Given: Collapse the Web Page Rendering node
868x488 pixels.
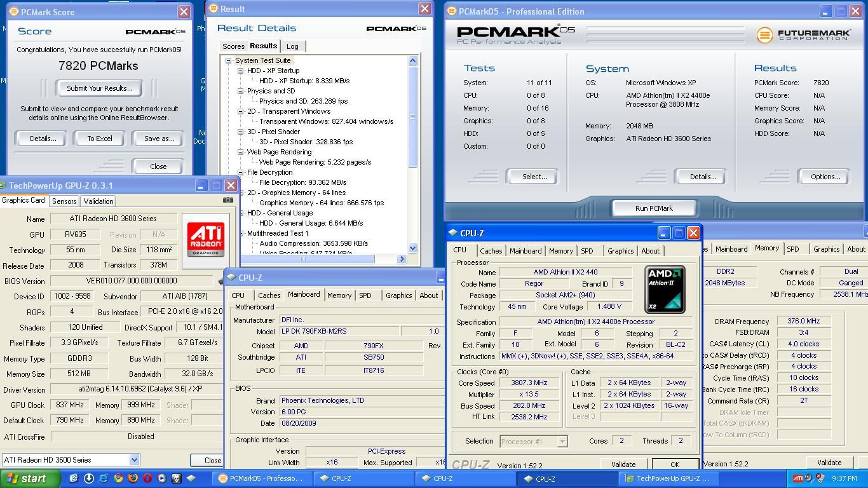Looking at the screenshot, I should (x=241, y=152).
